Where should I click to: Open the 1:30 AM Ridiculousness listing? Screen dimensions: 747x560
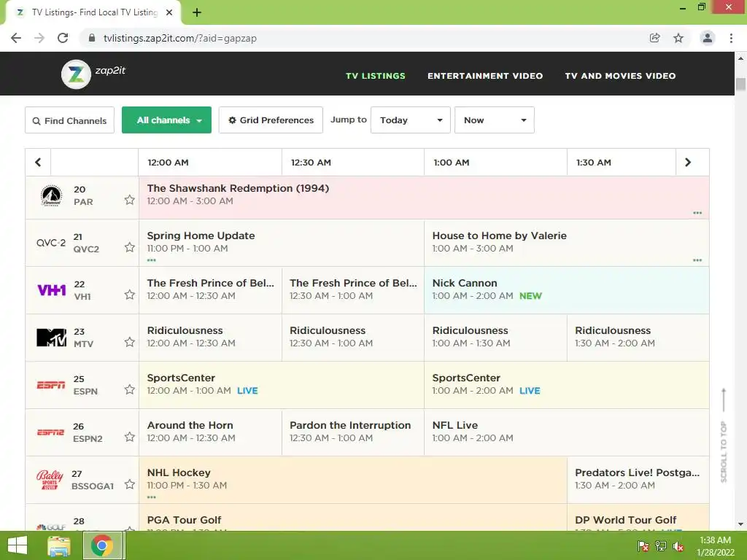(638, 337)
